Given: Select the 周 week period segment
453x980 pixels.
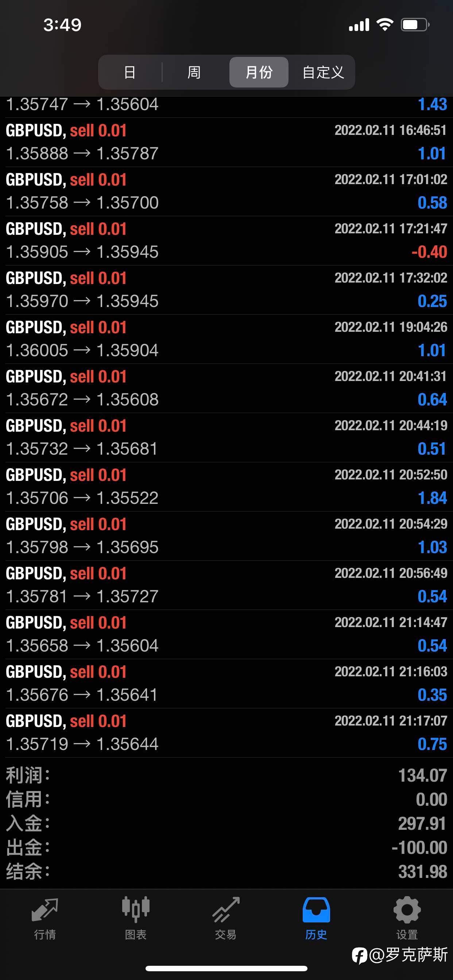Looking at the screenshot, I should (x=194, y=72).
